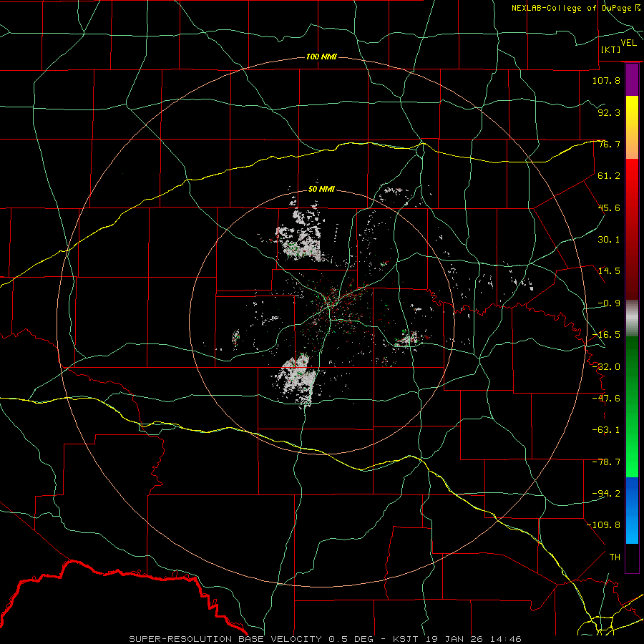Select the -32.0 legend value
The width and height of the screenshot is (644, 644).
606,367
